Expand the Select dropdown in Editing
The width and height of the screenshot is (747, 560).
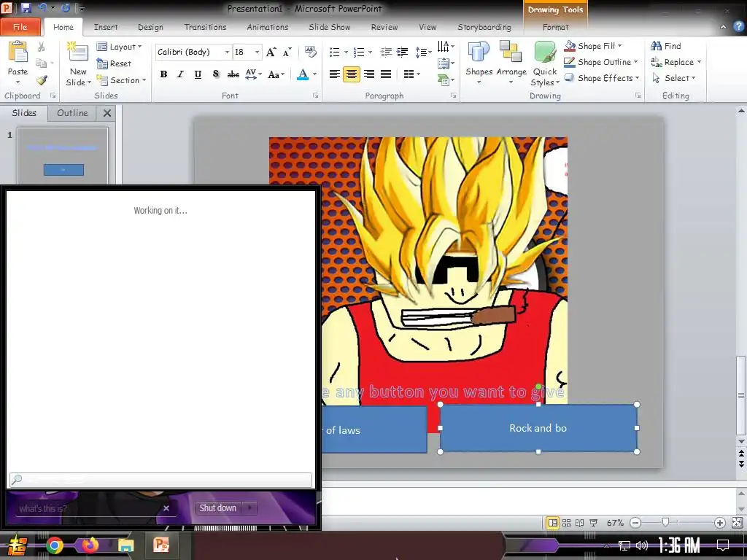pyautogui.click(x=674, y=78)
